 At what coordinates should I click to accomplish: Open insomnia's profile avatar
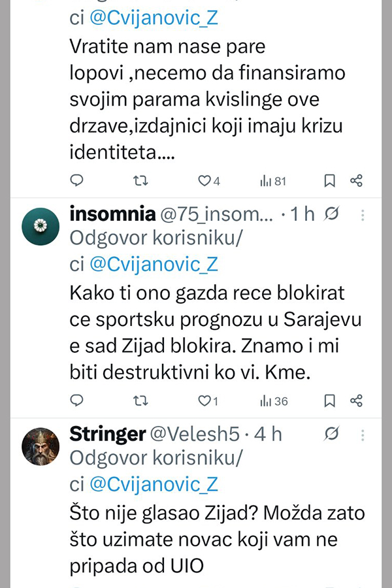tap(41, 226)
